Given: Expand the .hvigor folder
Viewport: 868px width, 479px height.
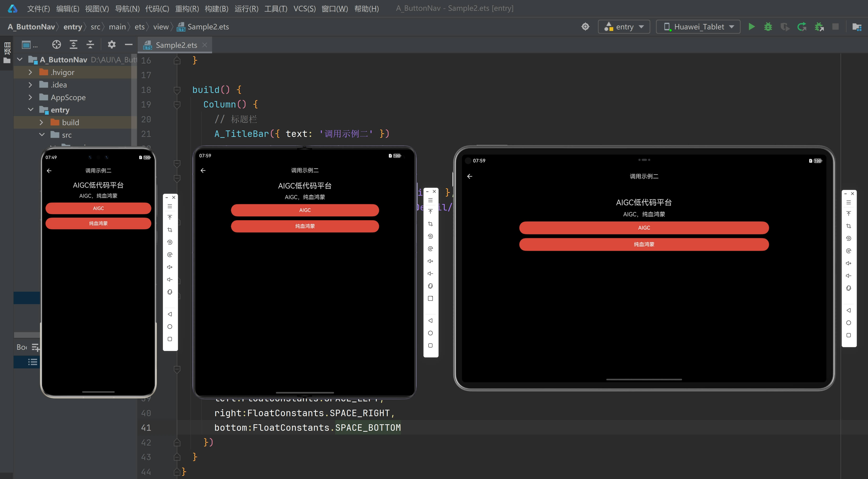Looking at the screenshot, I should click(30, 72).
